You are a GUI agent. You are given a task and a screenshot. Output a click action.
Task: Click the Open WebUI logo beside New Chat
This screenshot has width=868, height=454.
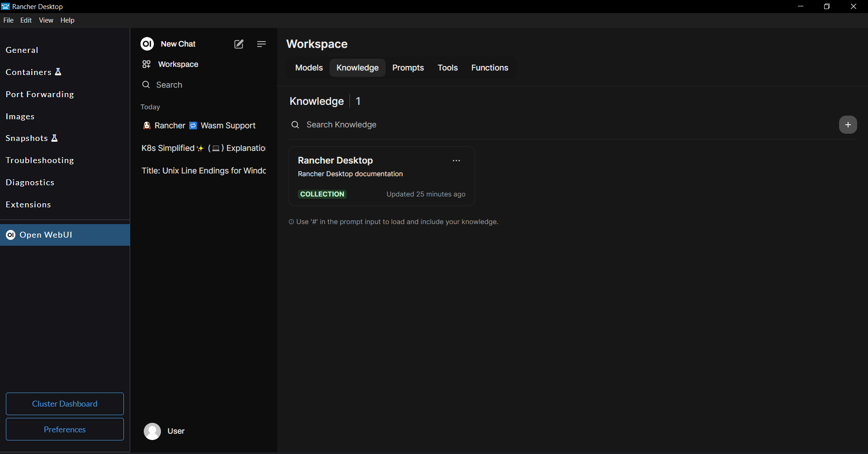pyautogui.click(x=147, y=44)
